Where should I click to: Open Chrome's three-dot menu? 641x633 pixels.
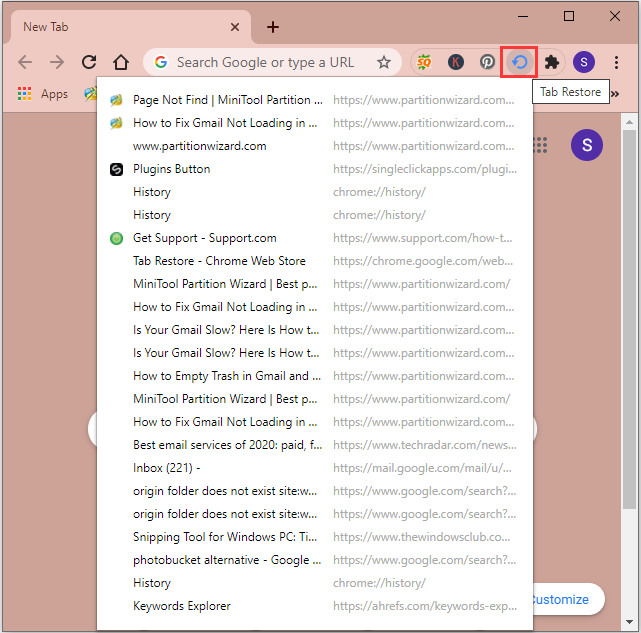(x=616, y=62)
